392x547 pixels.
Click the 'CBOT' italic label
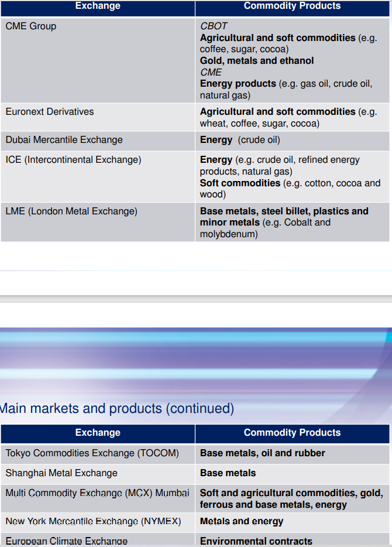point(214,26)
